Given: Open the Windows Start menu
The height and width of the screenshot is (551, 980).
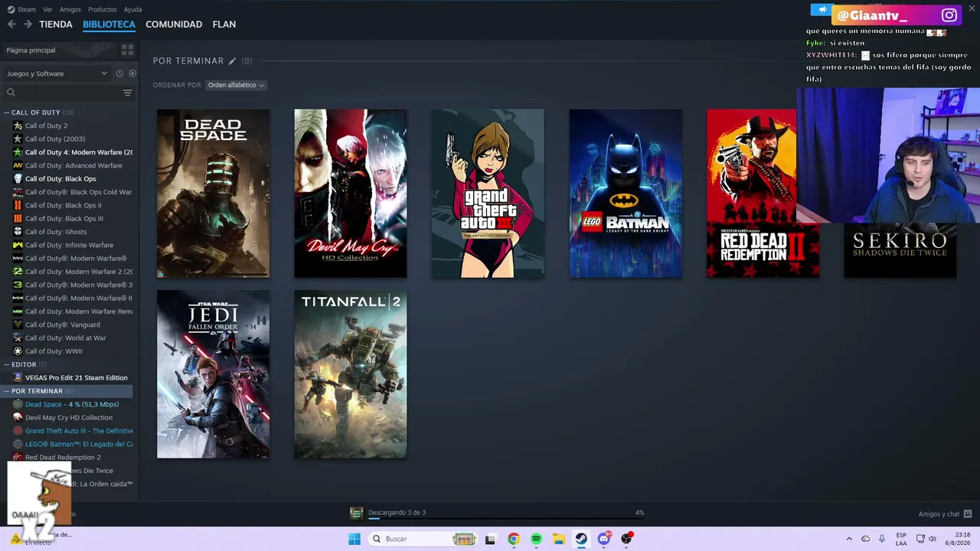Looking at the screenshot, I should [x=354, y=539].
